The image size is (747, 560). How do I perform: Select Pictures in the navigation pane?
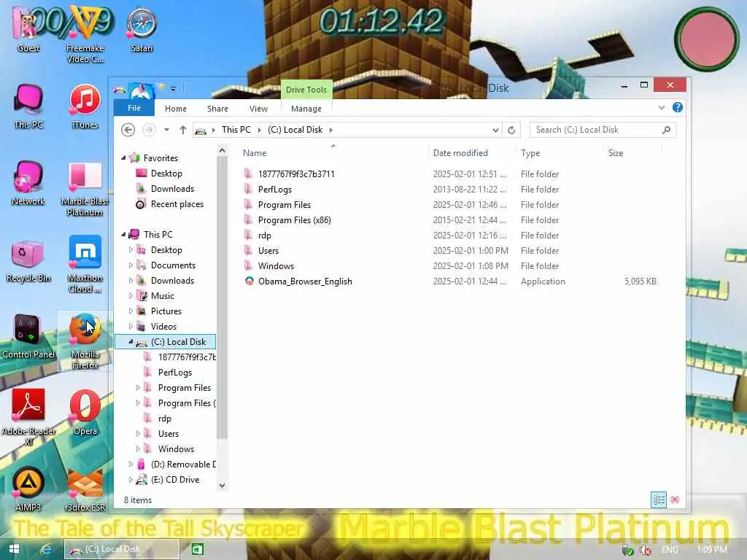159,311
